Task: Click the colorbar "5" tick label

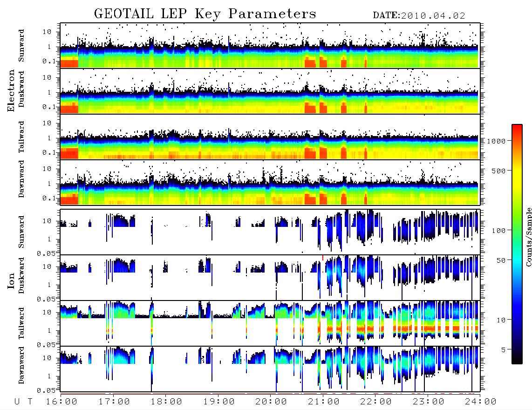Action: 504,350
